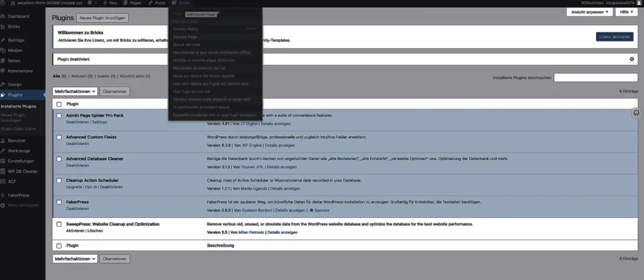Open Dashboard via its sidebar icon

click(x=3, y=16)
